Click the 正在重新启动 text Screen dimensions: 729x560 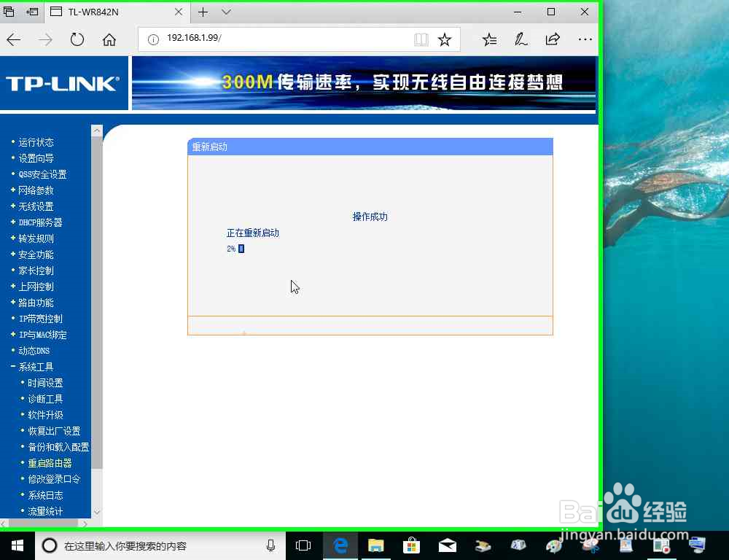pos(252,233)
